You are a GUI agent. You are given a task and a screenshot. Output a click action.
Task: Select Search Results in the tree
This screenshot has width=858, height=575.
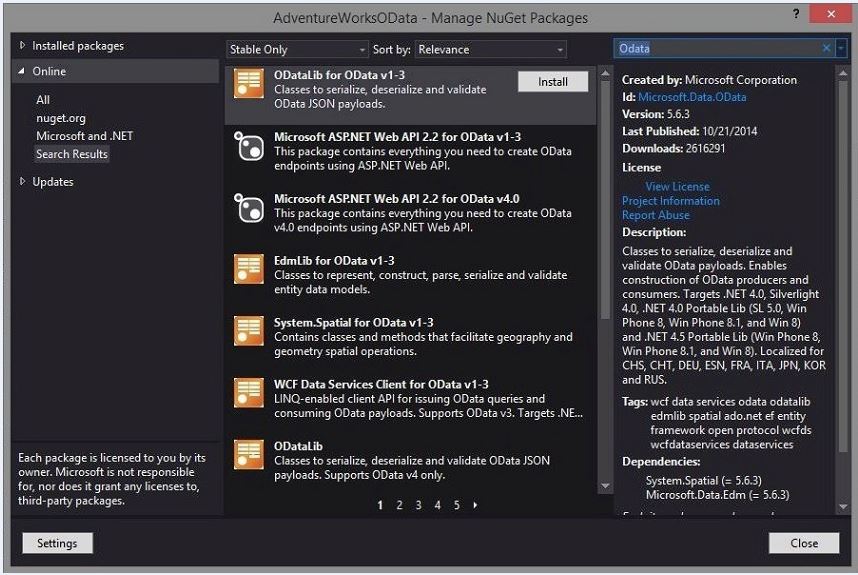coord(72,154)
